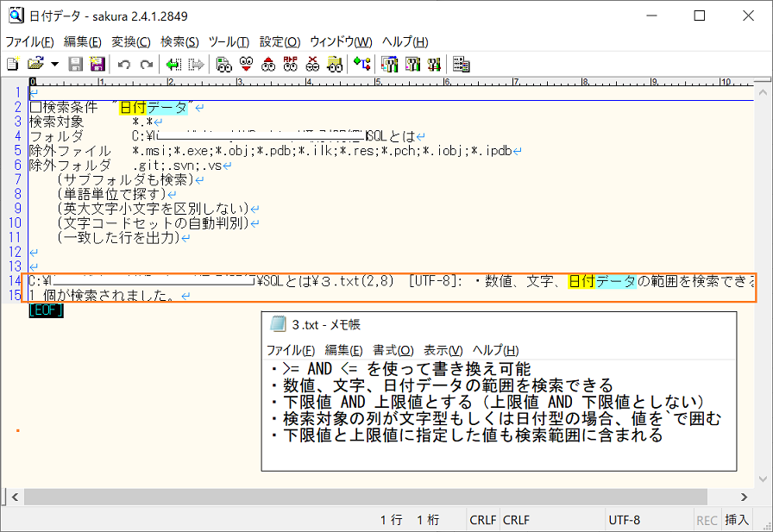Click the find next down-arrow binoculars icon

246,64
